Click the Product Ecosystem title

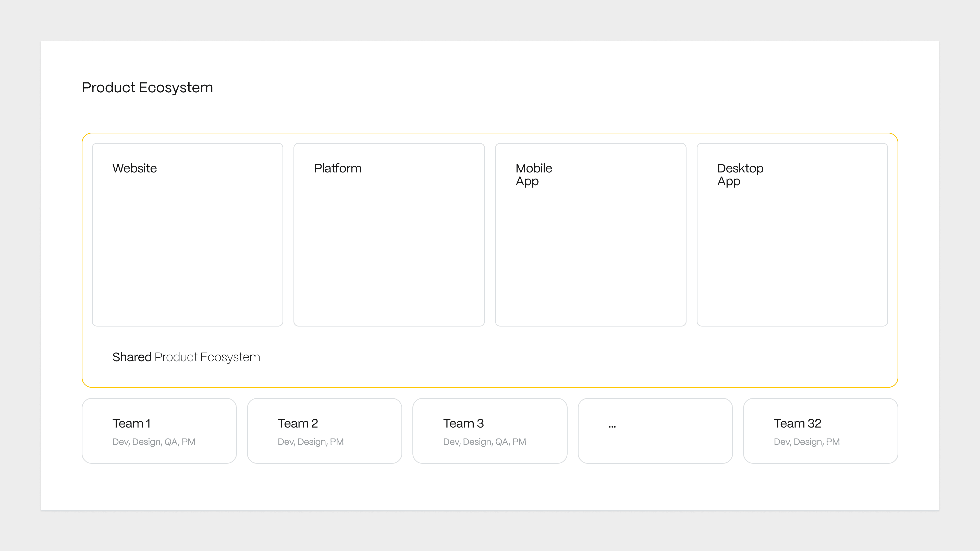pos(147,87)
